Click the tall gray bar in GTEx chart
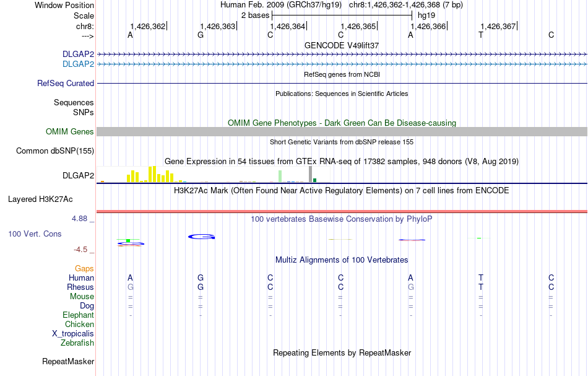 coord(311,174)
